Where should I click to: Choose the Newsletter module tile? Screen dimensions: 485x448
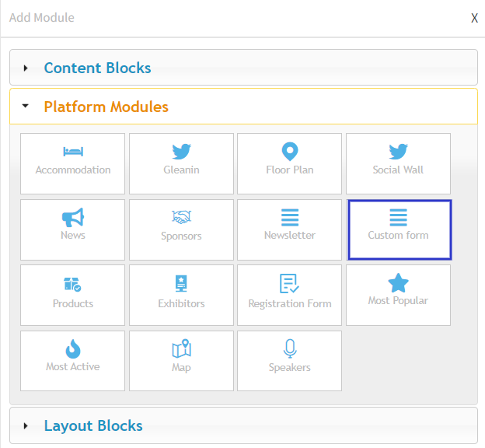pos(289,229)
